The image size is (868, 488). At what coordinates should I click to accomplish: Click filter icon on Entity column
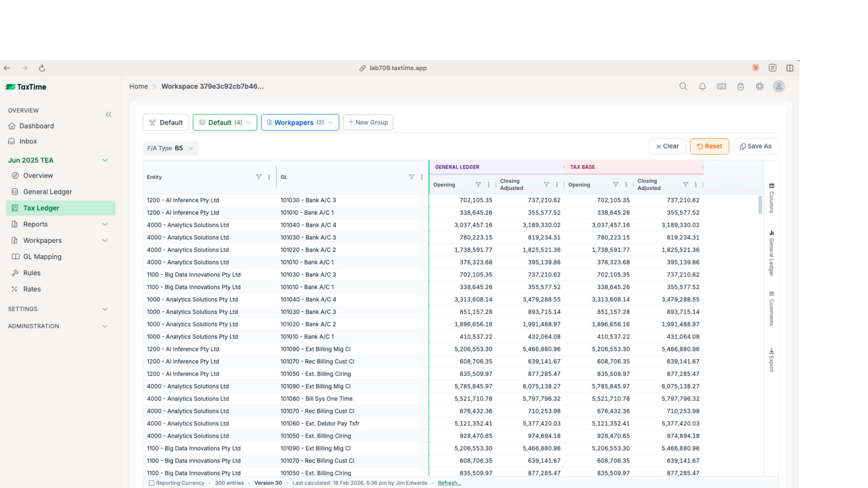coord(259,177)
